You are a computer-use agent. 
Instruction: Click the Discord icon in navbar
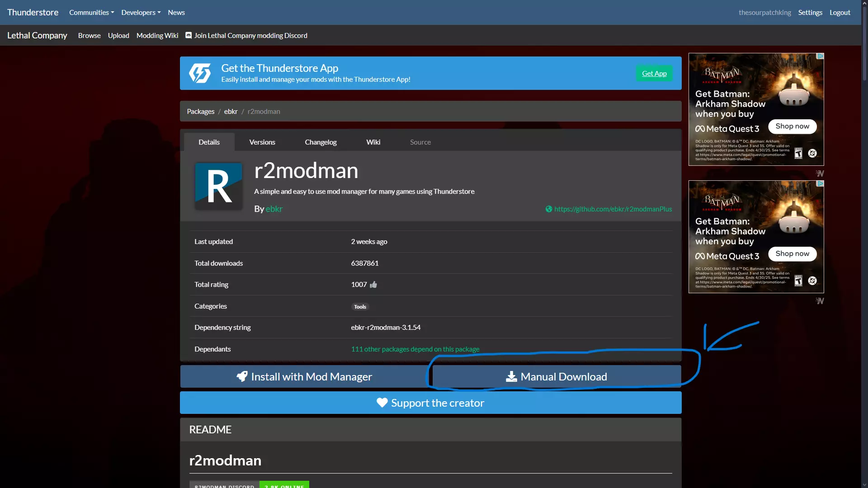pos(189,35)
